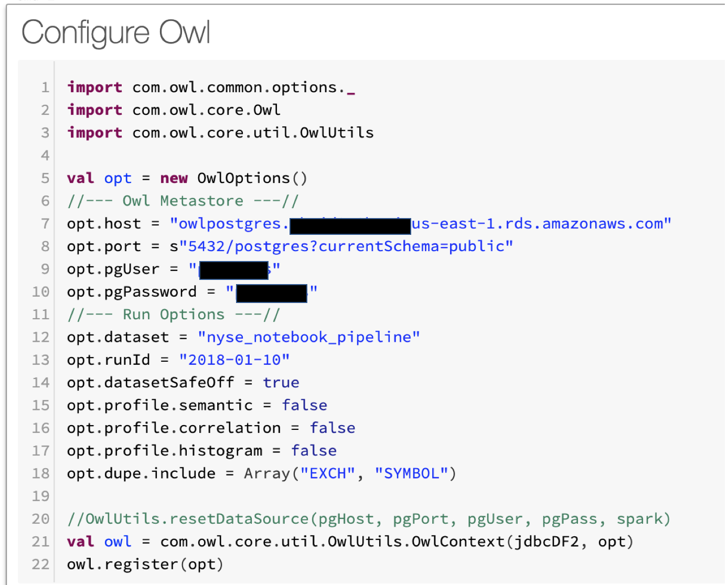Click the false value of opt.profile.semantic
The height and width of the screenshot is (585, 728).
[x=304, y=405]
